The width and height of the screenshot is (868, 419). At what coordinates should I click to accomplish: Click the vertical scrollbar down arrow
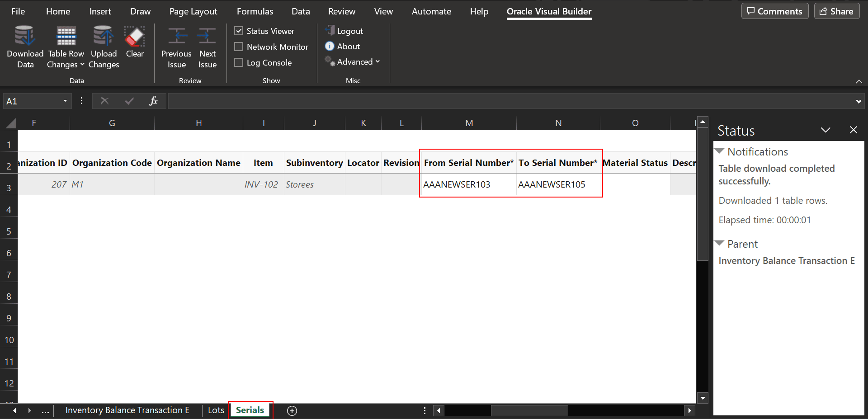click(x=703, y=398)
